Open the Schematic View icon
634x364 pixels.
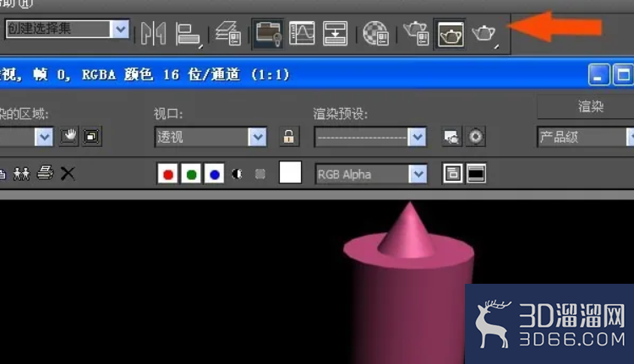coord(336,33)
